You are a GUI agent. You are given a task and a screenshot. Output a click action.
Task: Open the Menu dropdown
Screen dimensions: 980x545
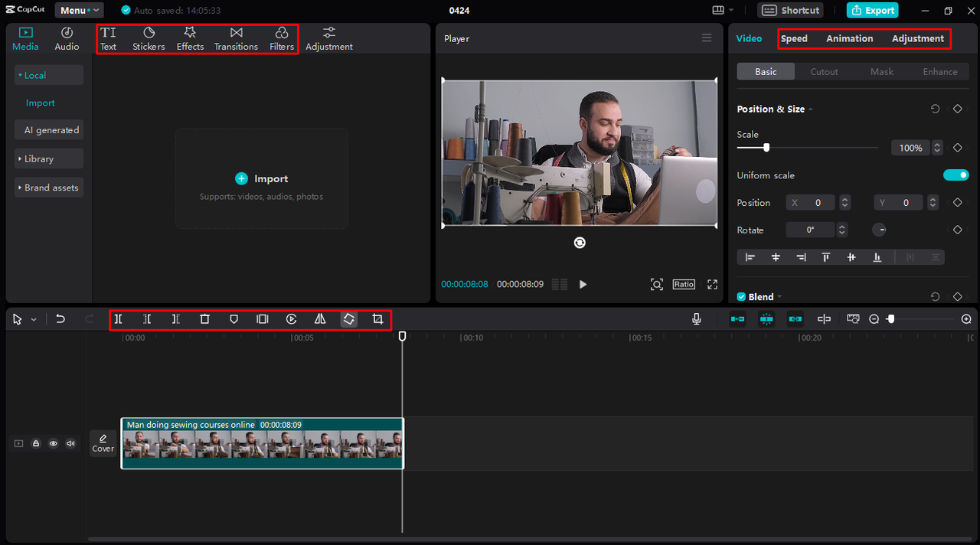point(79,10)
